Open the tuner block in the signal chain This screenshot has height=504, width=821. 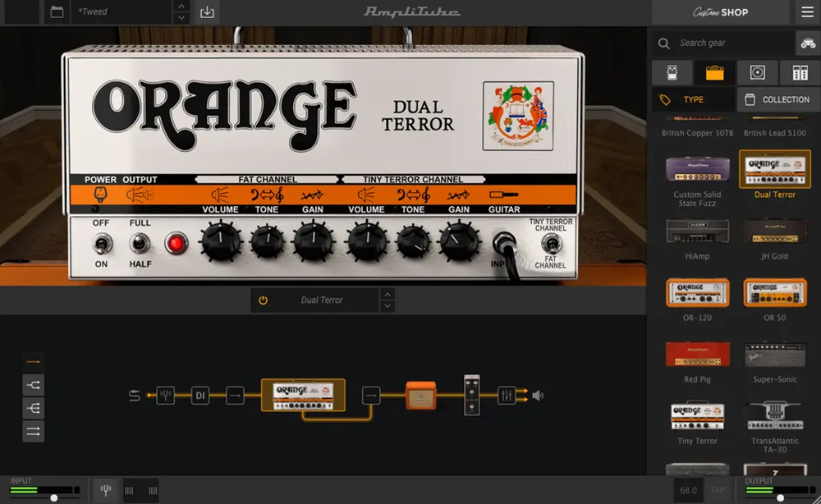click(x=166, y=395)
